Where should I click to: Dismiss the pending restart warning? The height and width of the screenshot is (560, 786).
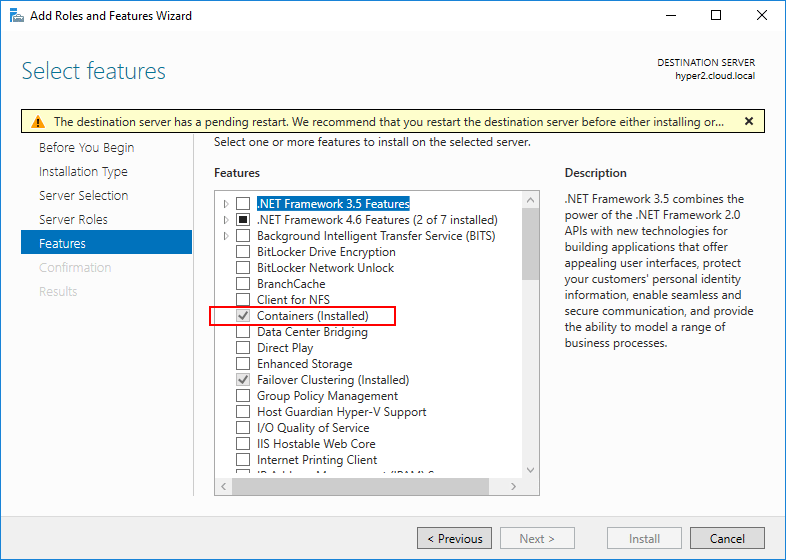pyautogui.click(x=748, y=121)
